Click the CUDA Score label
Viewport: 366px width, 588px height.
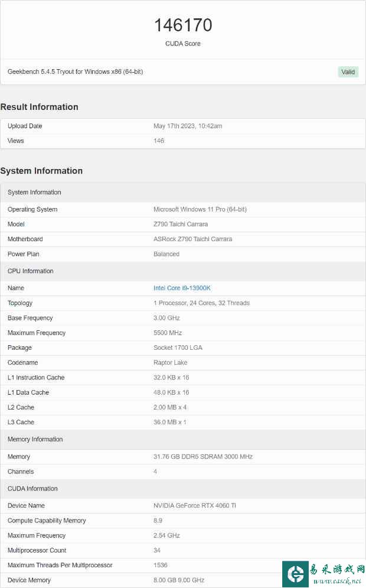[183, 44]
